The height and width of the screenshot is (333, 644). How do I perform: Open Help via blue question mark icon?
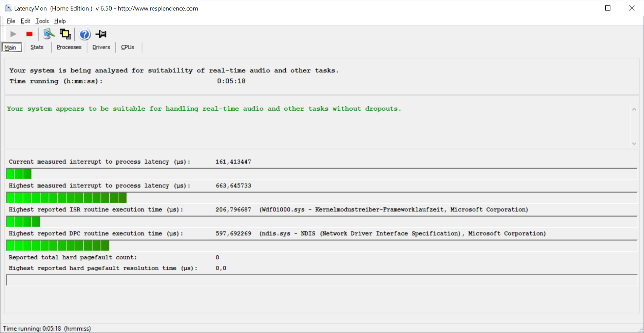pos(85,34)
